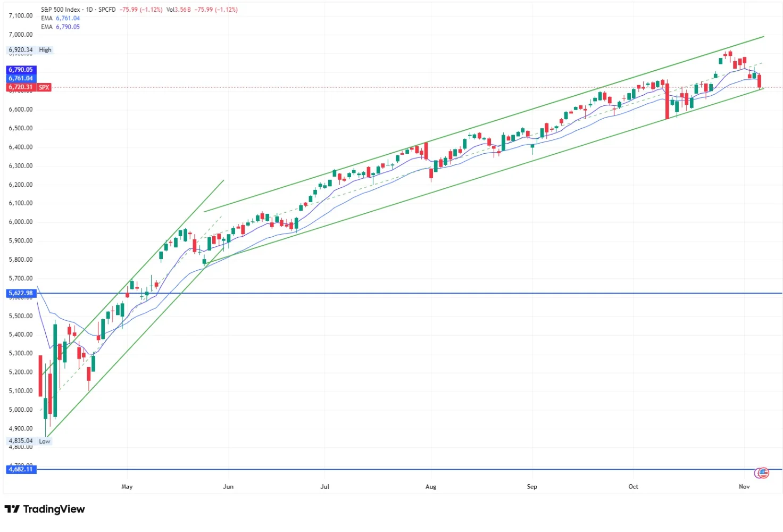Click the red SPX price tag

(44, 87)
